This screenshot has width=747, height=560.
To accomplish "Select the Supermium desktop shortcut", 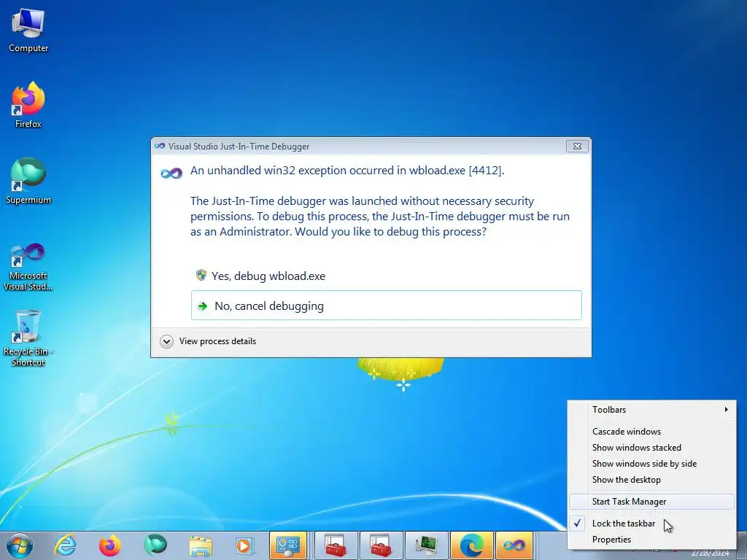I will (x=28, y=181).
